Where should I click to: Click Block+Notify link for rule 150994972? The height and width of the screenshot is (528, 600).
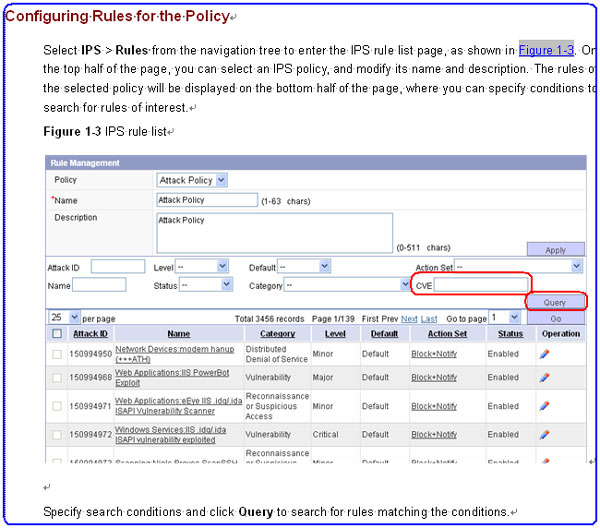pyautogui.click(x=434, y=435)
